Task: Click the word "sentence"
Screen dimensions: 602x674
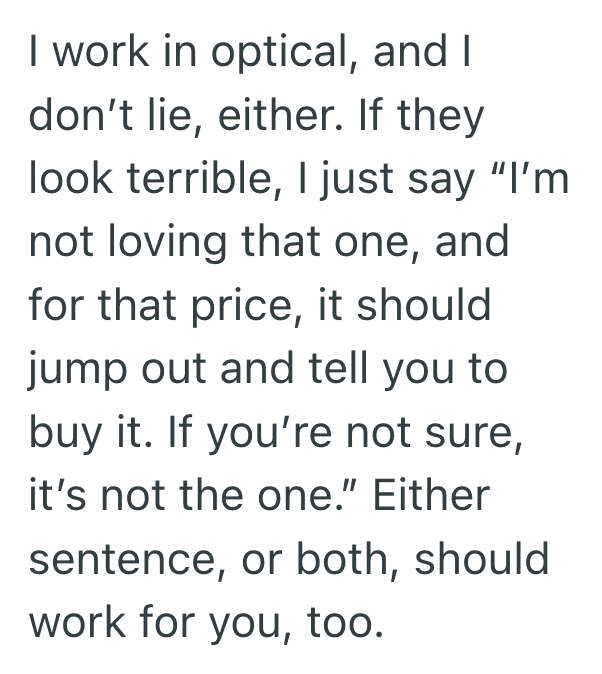Action: pos(127,557)
